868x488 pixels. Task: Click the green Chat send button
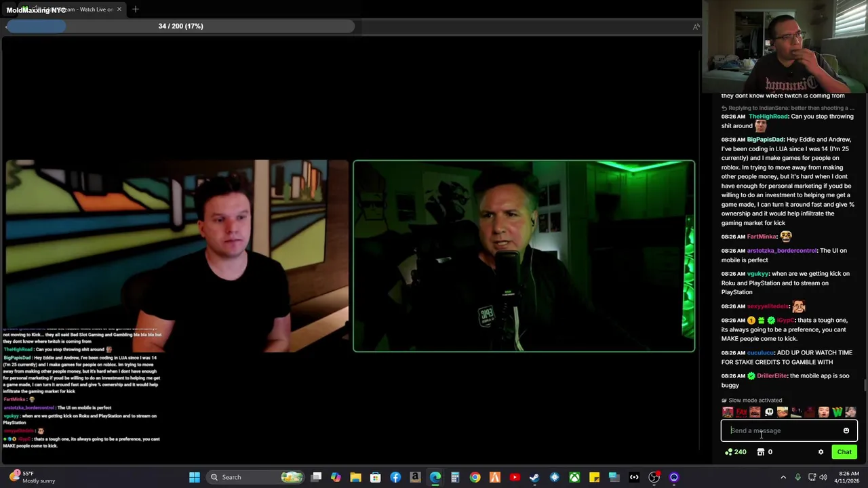(844, 452)
